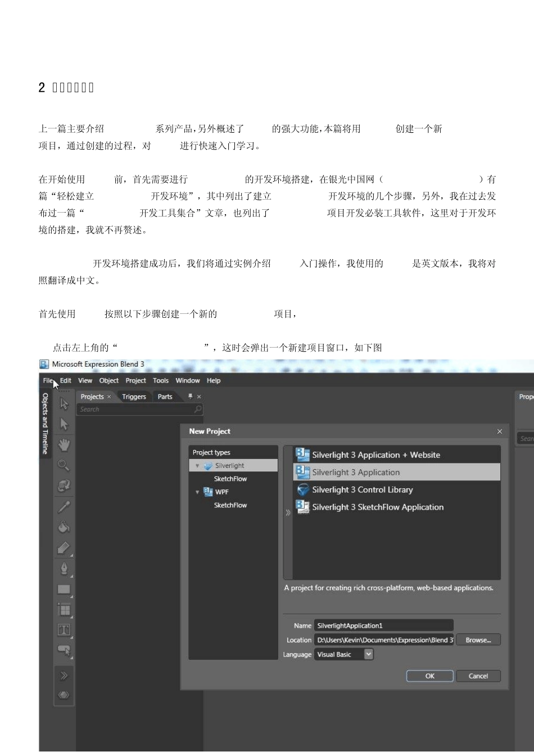
Task: Pin the Projects panel with pushpin icon
Action: (190, 397)
